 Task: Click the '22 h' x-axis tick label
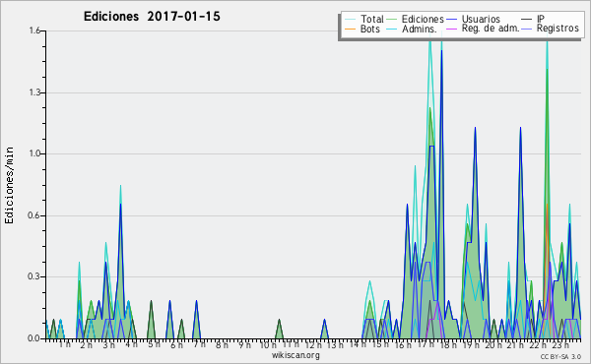[538, 344]
